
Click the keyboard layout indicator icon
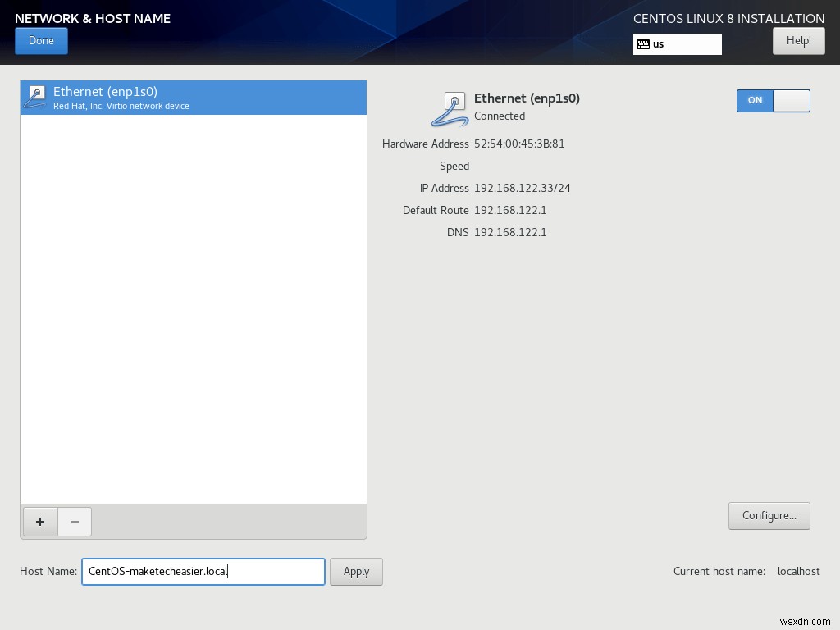644,44
